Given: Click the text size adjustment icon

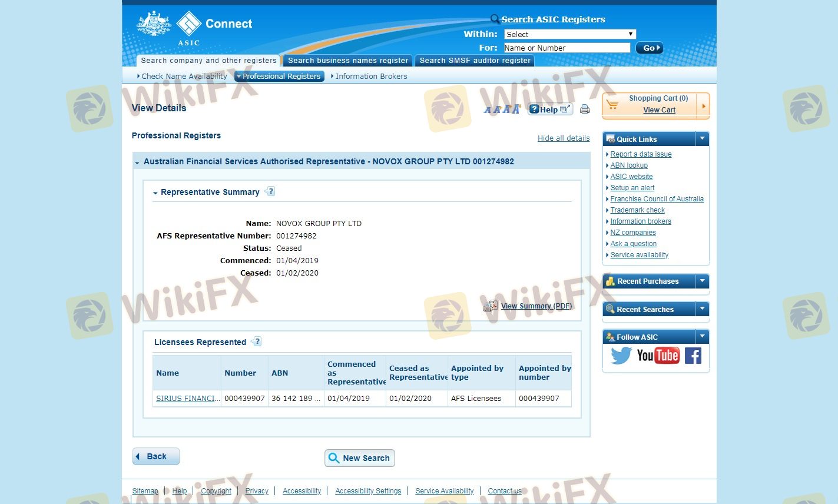Looking at the screenshot, I should coord(502,109).
